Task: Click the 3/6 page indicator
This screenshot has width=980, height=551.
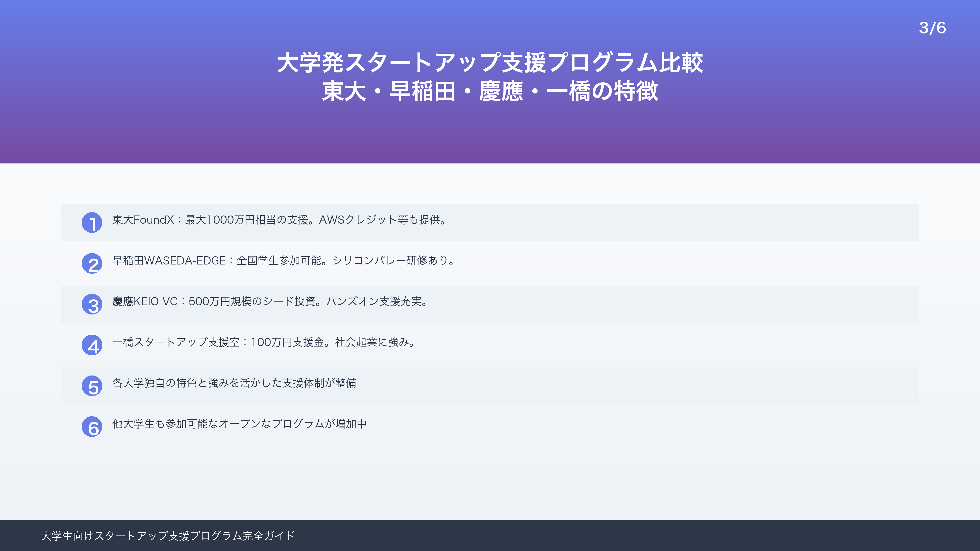Action: coord(932,28)
